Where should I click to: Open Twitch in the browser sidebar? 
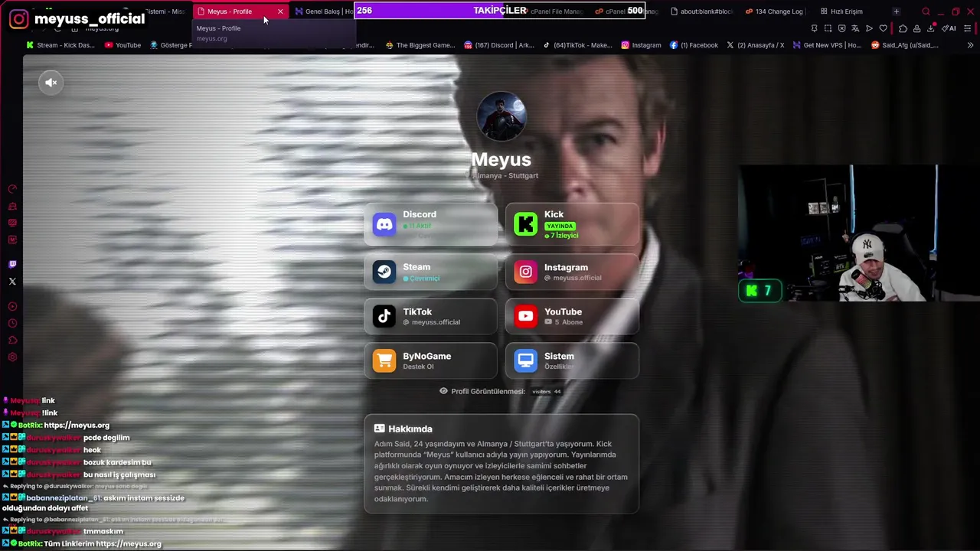(x=12, y=264)
